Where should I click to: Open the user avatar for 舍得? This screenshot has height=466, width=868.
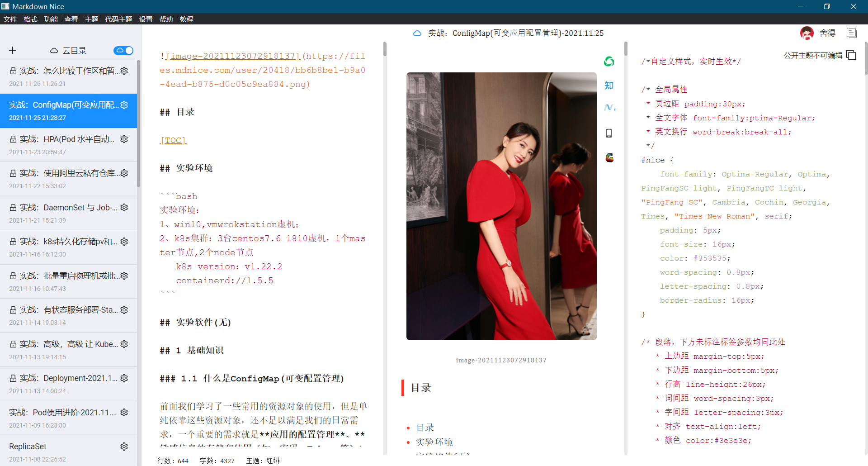click(x=807, y=33)
